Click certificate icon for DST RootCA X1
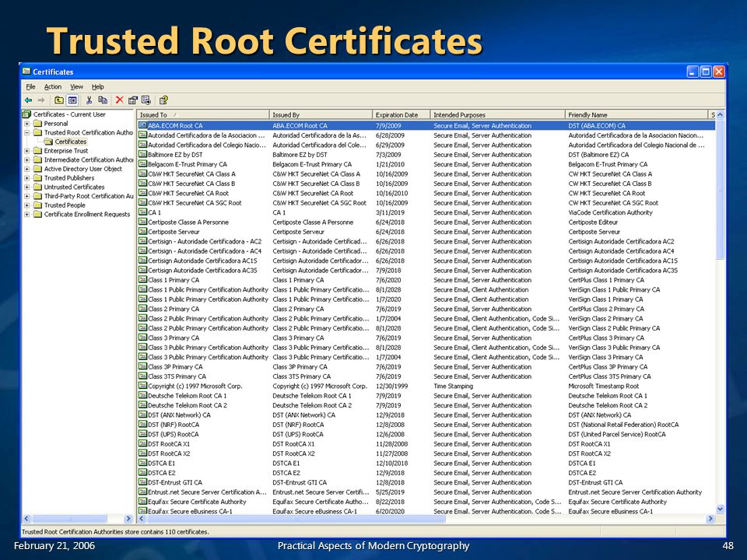Screen dimensions: 747x560 pyautogui.click(x=142, y=443)
